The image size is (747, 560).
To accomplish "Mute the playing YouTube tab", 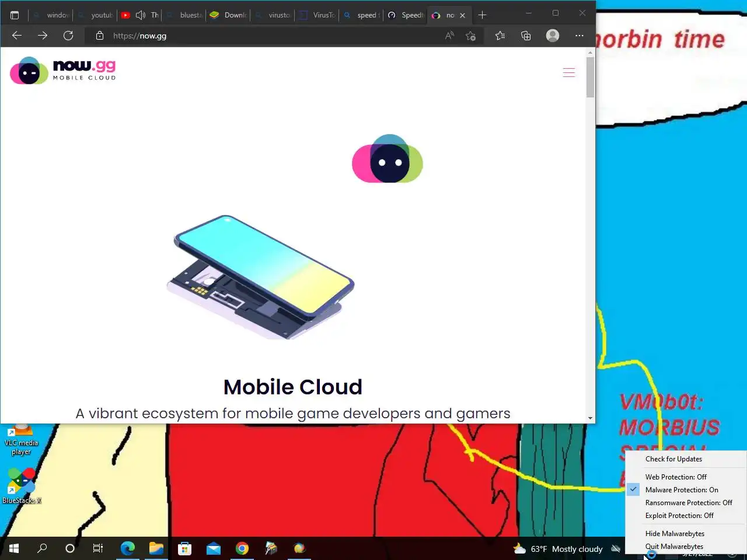I will 141,15.
